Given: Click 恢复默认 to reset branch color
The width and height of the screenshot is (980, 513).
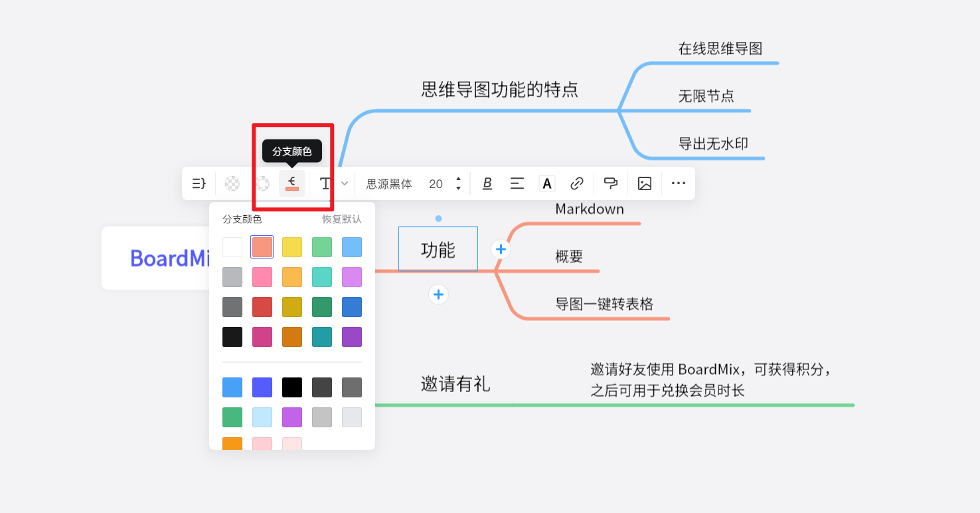Looking at the screenshot, I should coord(342,219).
